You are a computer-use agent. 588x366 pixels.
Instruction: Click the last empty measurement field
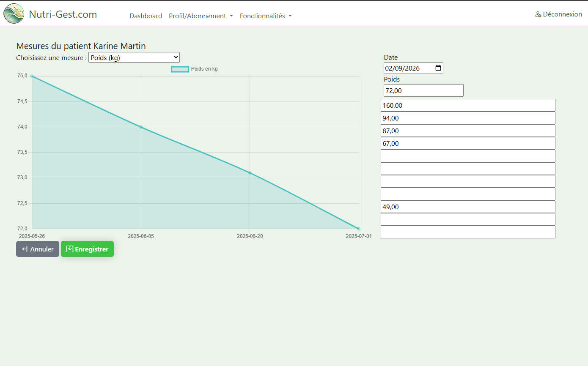pos(468,232)
